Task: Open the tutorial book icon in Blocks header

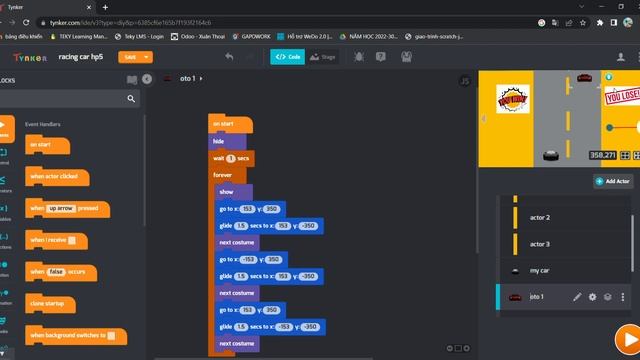Action: [x=132, y=80]
